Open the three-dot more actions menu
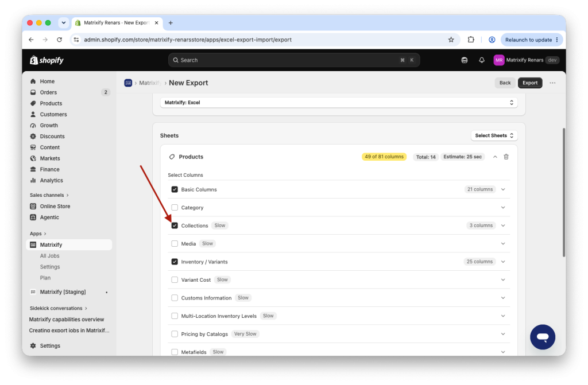588x385 pixels. coord(552,83)
